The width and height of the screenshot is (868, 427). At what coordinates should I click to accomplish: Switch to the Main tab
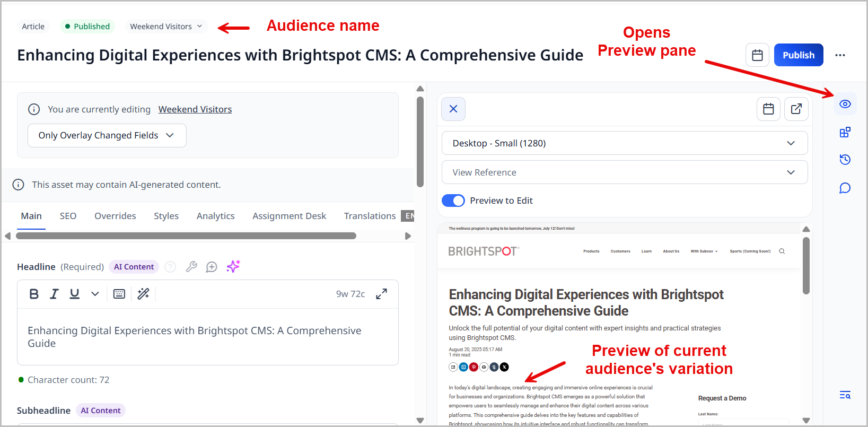(31, 216)
